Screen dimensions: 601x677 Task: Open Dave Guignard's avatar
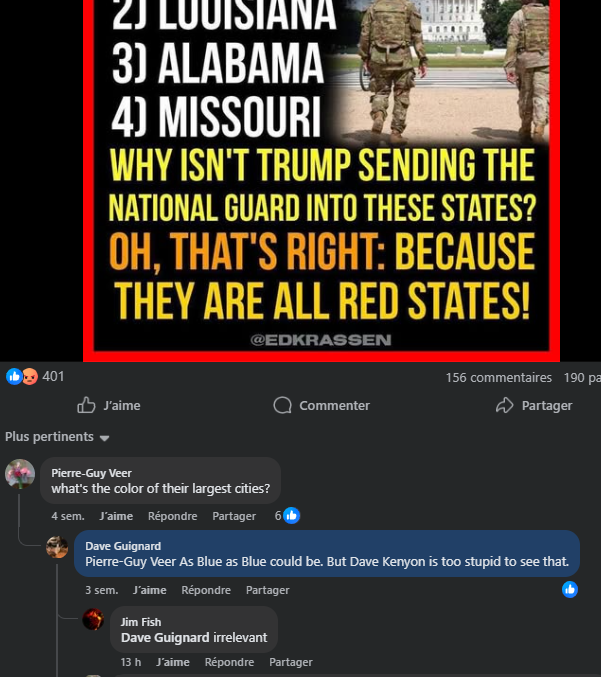click(57, 547)
